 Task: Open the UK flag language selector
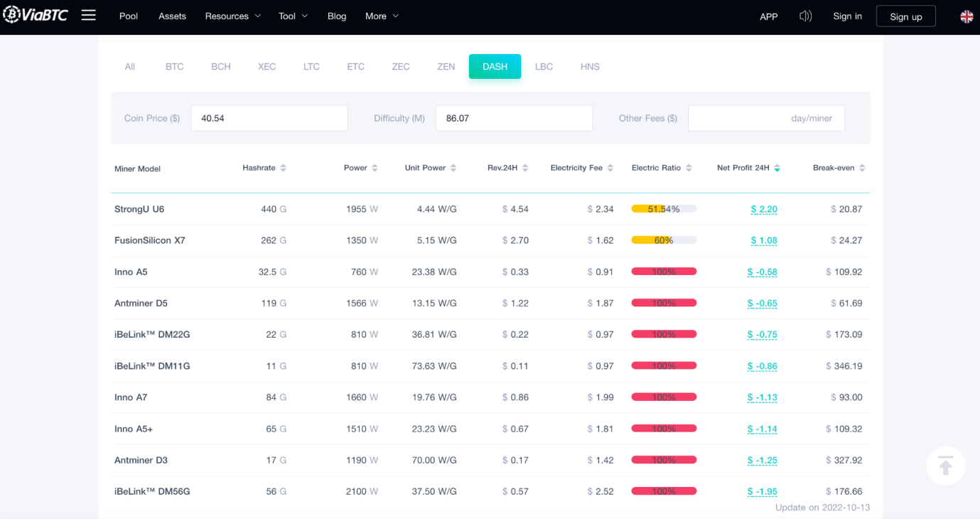point(966,16)
